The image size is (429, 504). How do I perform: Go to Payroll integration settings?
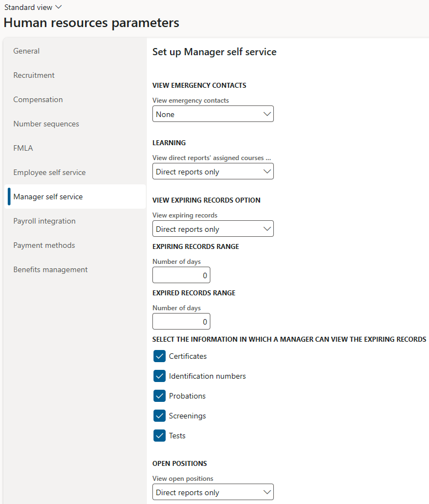(44, 221)
